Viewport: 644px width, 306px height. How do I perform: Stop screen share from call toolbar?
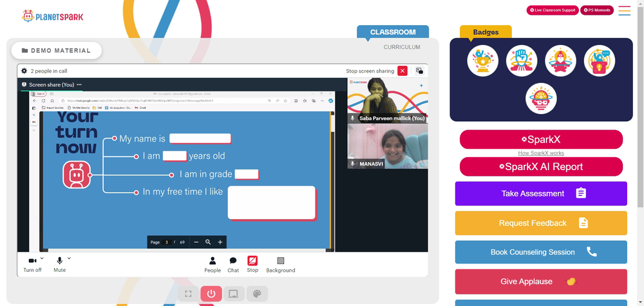pyautogui.click(x=252, y=264)
